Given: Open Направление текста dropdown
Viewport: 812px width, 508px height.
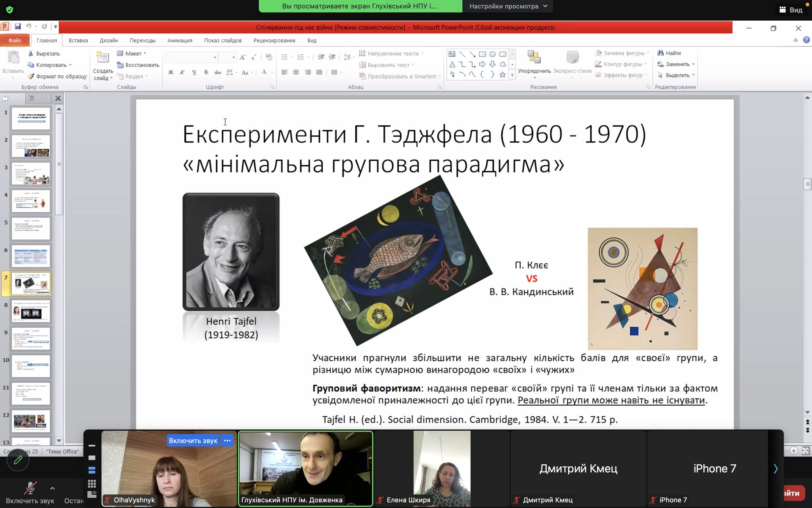Looking at the screenshot, I should click(x=391, y=54).
